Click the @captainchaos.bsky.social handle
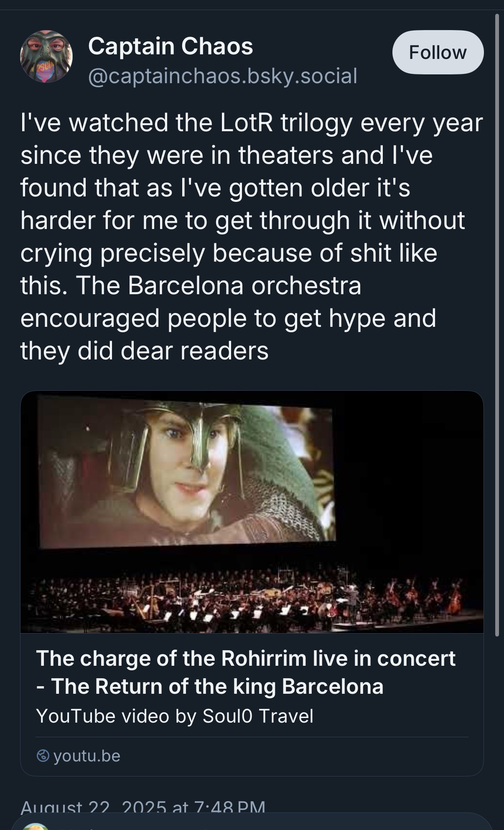The height and width of the screenshot is (830, 504). pos(223,76)
